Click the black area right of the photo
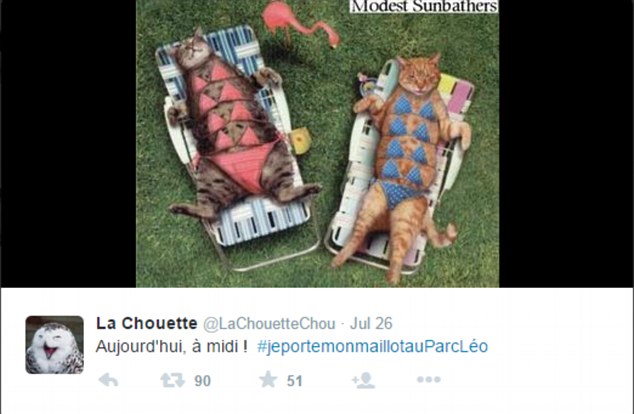634x414 pixels. click(566, 144)
